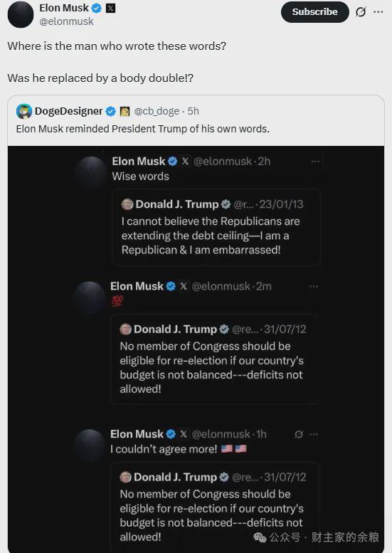Click the X affiliate badge in header

pyautogui.click(x=111, y=8)
